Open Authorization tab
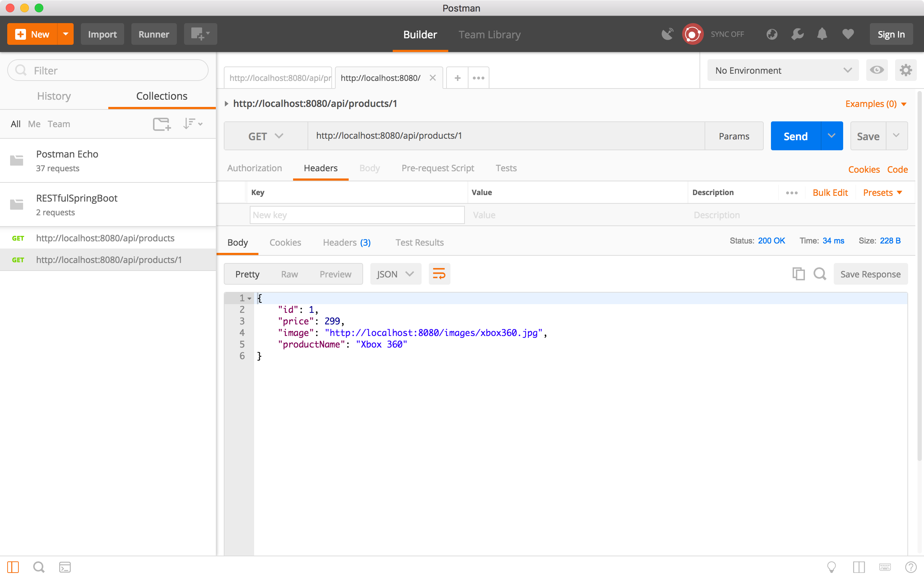924x578 pixels. coord(254,168)
